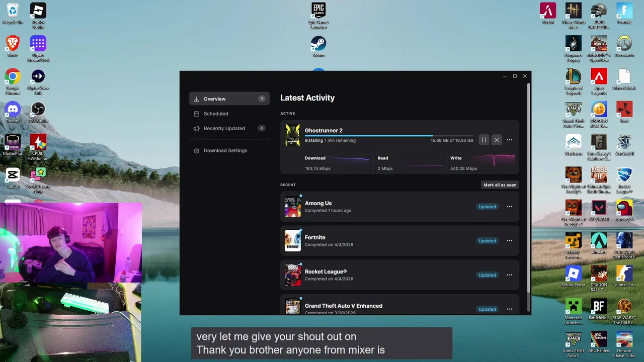The width and height of the screenshot is (644, 362).
Task: Select the Overview sidebar tab
Action: 229,99
